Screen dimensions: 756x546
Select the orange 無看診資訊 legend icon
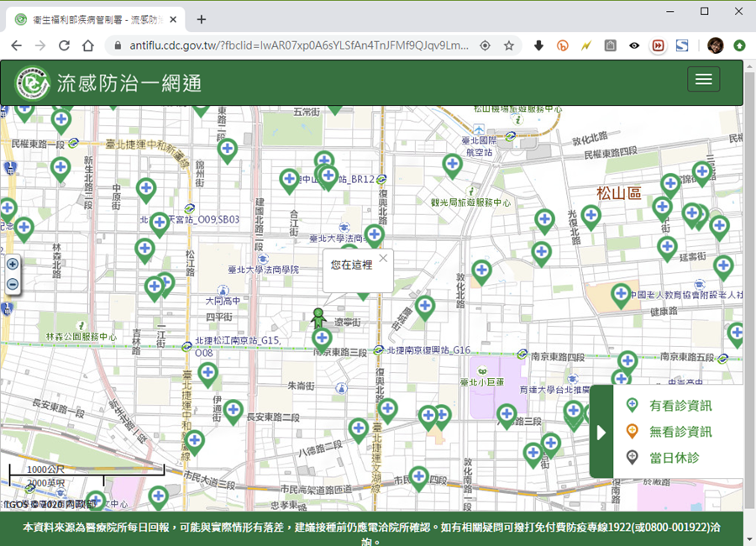pos(633,432)
